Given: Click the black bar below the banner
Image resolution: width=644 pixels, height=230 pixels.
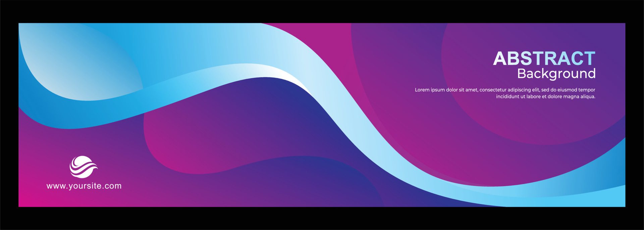Looking at the screenshot, I should click(322, 219).
